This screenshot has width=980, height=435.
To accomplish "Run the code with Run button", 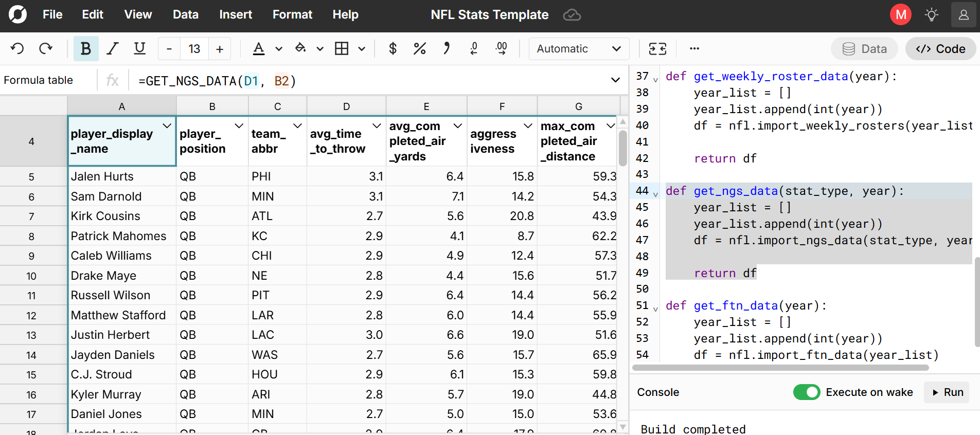I will [x=947, y=392].
